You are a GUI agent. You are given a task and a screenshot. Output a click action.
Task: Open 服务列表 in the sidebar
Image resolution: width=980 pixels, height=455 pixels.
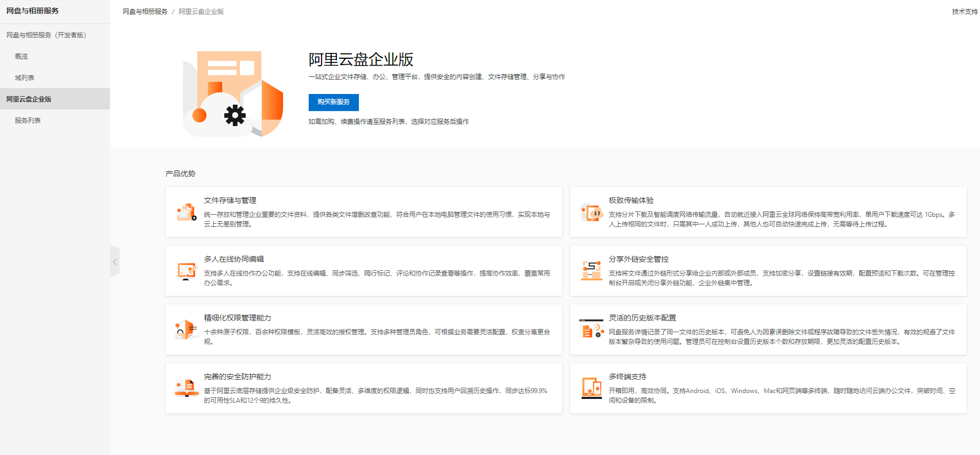point(28,120)
